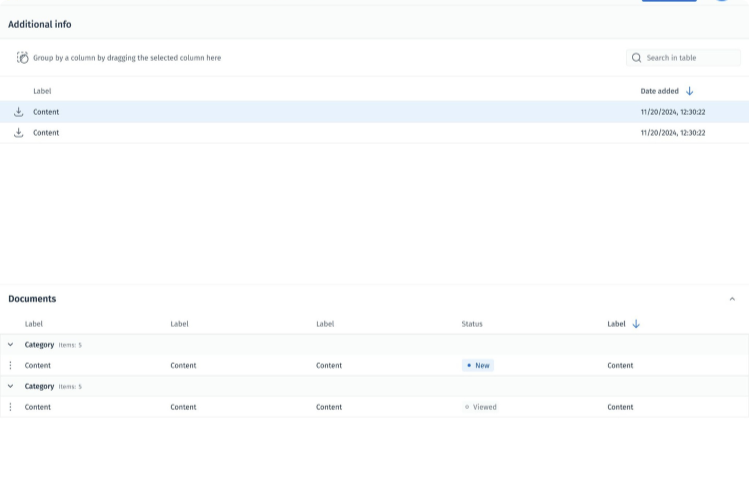Click Label header in Additional info table
The width and height of the screenshot is (749, 485).
42,91
